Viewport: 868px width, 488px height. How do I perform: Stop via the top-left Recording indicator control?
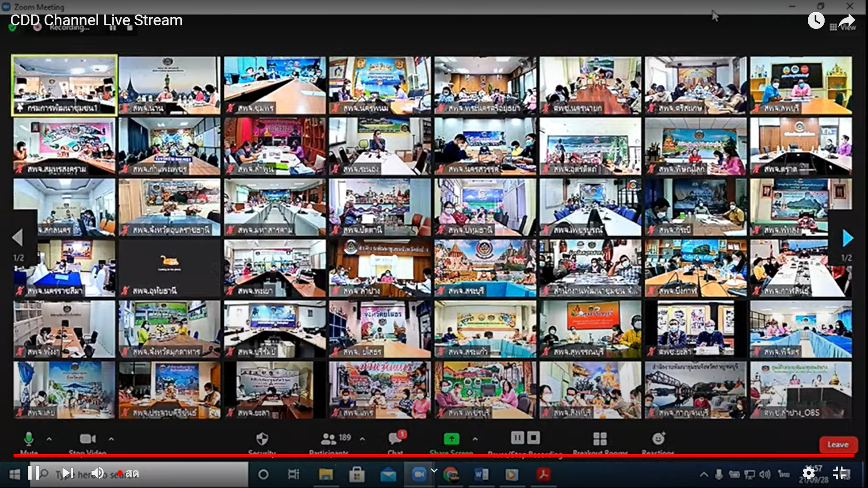tap(130, 28)
